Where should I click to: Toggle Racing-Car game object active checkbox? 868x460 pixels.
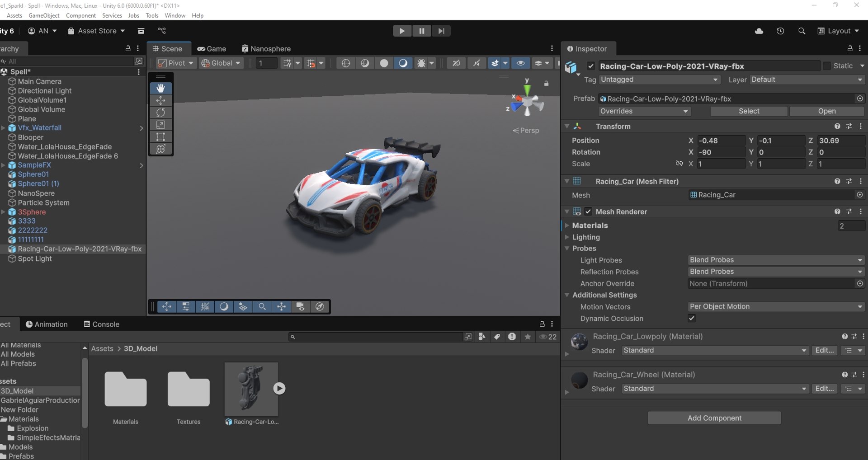[591, 66]
